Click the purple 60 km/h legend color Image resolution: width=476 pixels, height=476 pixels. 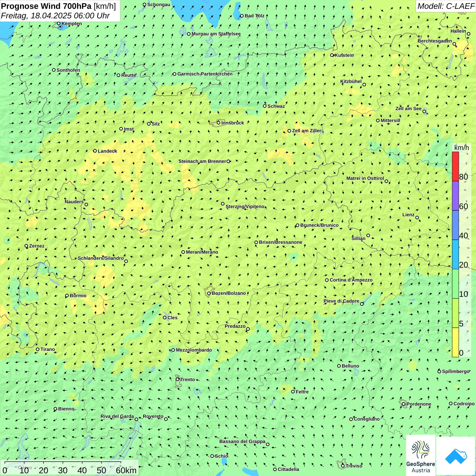(455, 196)
